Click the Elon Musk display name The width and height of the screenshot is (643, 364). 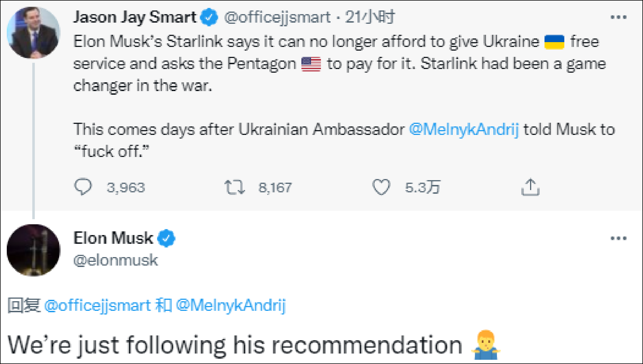pyautogui.click(x=113, y=238)
